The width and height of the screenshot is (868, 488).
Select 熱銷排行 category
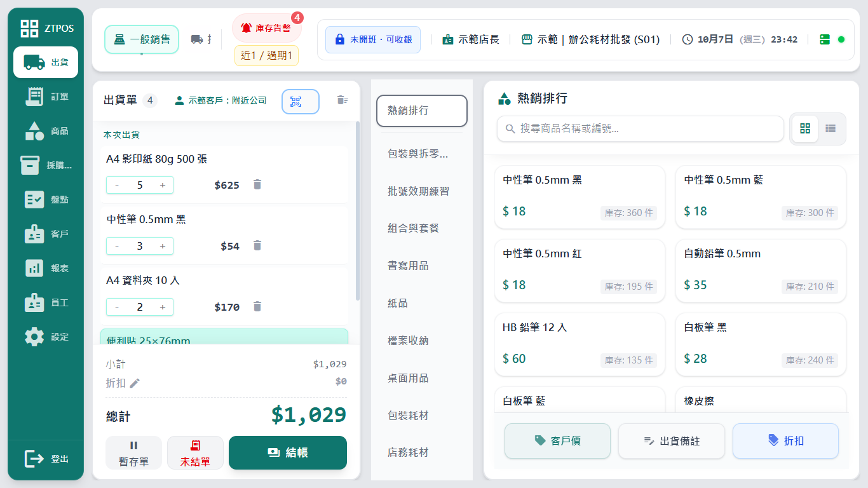coord(422,111)
